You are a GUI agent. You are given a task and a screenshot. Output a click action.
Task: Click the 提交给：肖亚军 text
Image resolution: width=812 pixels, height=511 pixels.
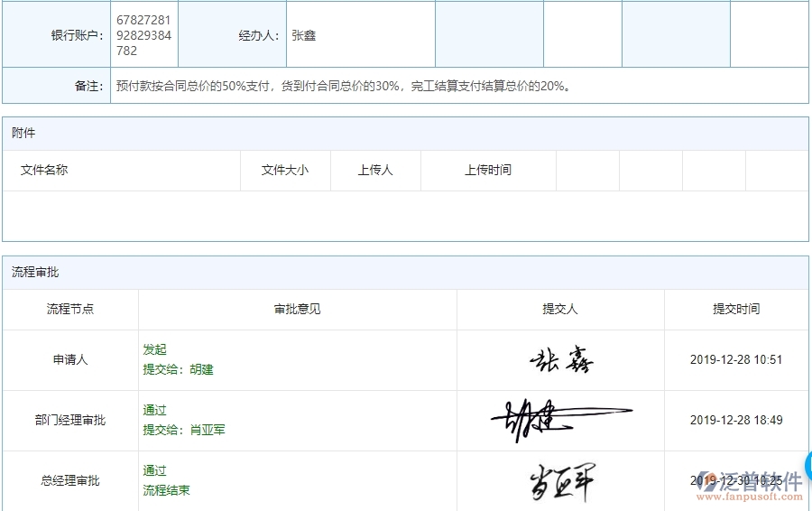click(184, 430)
